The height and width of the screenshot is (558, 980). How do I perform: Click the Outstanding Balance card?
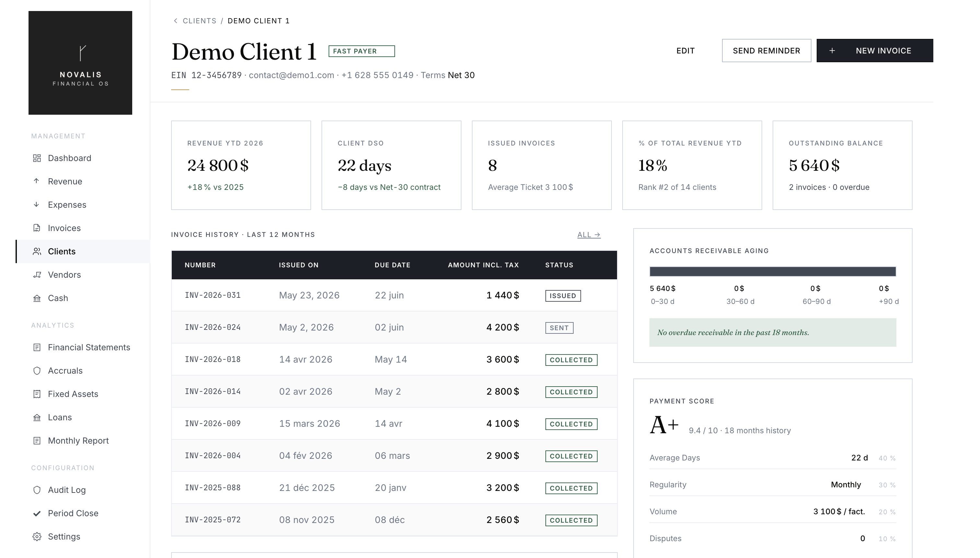tap(842, 165)
